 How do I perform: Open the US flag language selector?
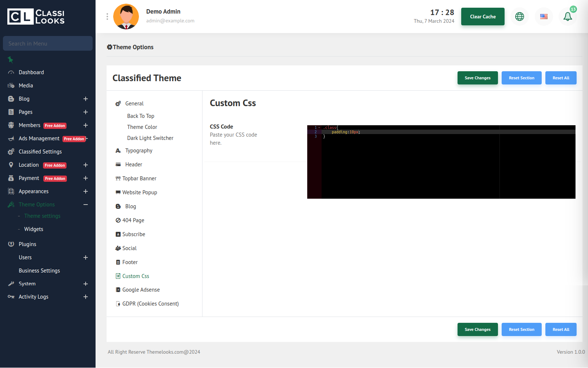544,17
